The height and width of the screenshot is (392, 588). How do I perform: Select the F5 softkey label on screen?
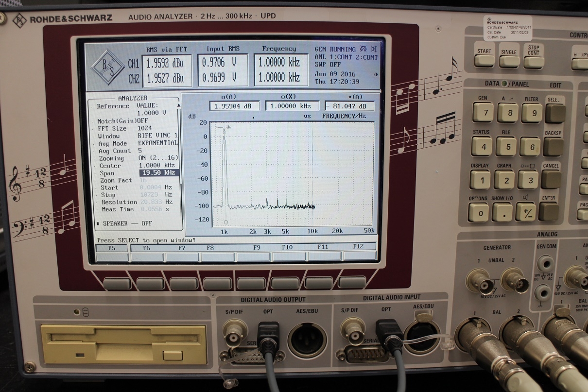point(111,247)
